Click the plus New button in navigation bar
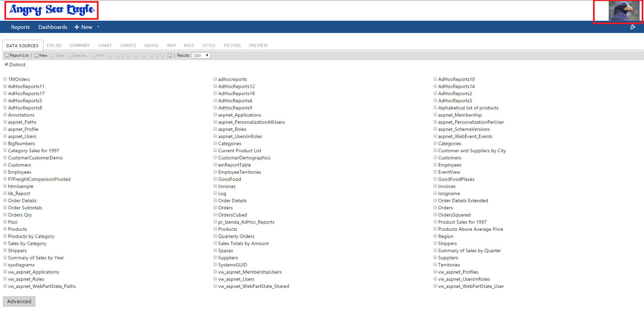 coord(83,27)
